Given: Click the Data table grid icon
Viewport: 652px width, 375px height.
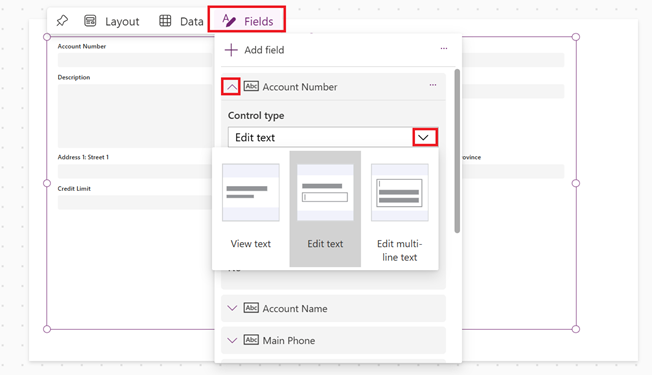Looking at the screenshot, I should pyautogui.click(x=165, y=20).
